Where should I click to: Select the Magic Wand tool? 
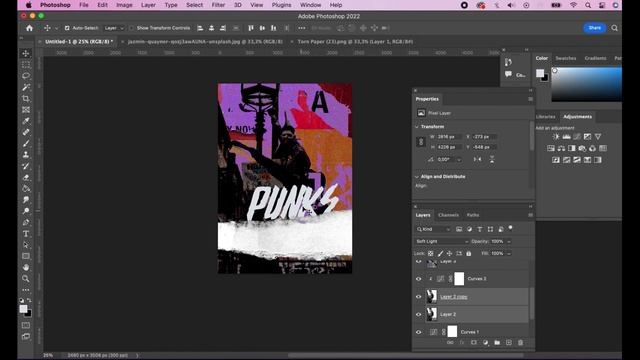[x=26, y=87]
